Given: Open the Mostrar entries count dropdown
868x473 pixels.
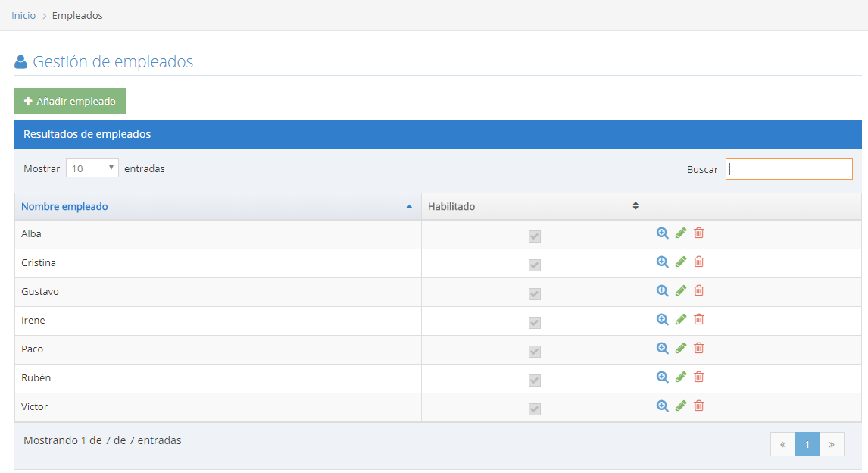Looking at the screenshot, I should 92,168.
